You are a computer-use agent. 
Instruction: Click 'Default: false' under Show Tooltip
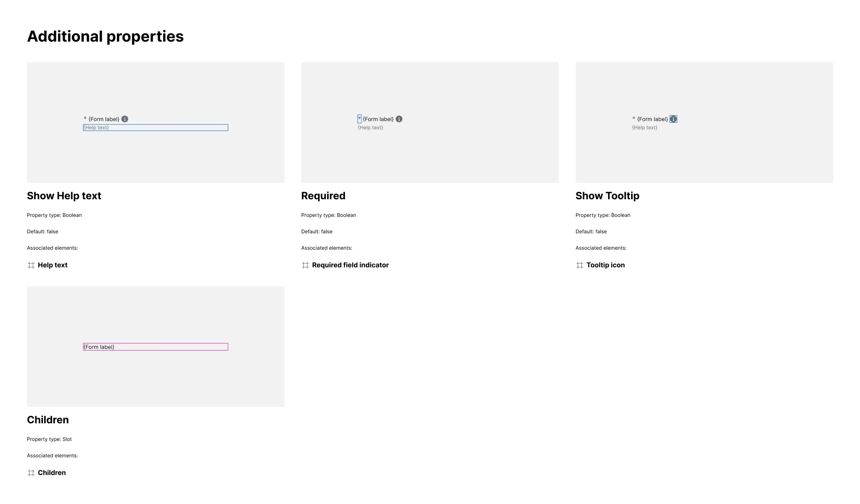[591, 232]
